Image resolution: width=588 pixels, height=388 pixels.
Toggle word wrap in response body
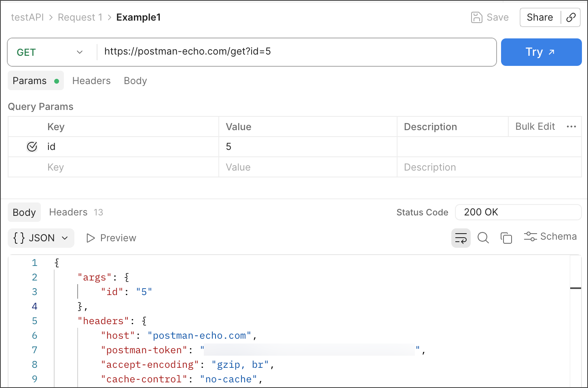pyautogui.click(x=461, y=238)
